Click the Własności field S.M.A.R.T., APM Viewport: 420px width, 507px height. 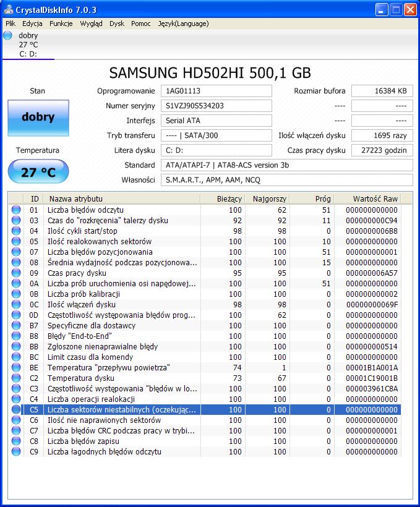(x=286, y=180)
